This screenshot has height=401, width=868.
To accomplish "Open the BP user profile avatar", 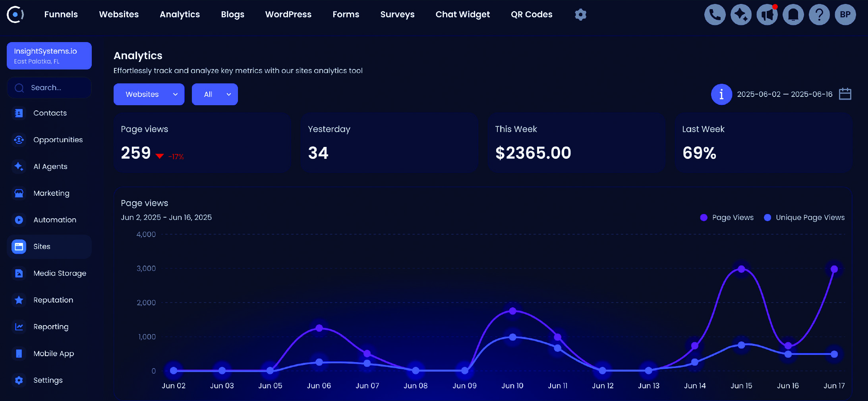I will [x=845, y=15].
